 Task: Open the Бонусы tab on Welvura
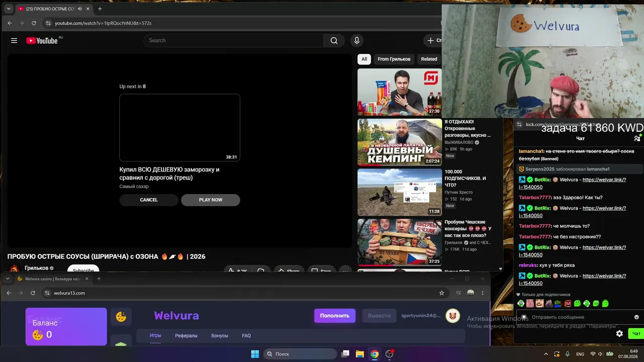219,336
